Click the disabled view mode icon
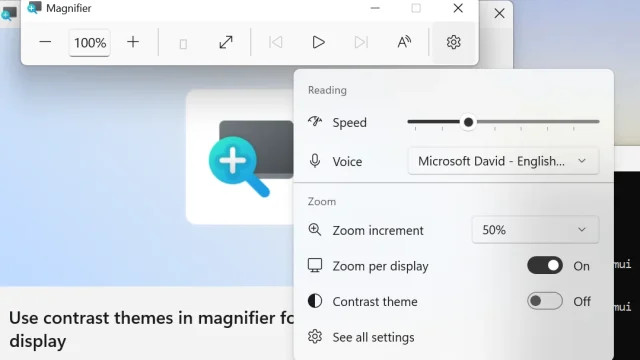This screenshot has height=360, width=640. click(x=183, y=43)
